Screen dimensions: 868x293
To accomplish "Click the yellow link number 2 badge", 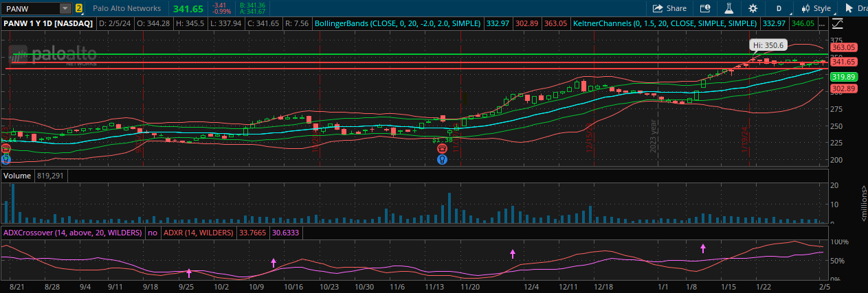I will coord(79,8).
